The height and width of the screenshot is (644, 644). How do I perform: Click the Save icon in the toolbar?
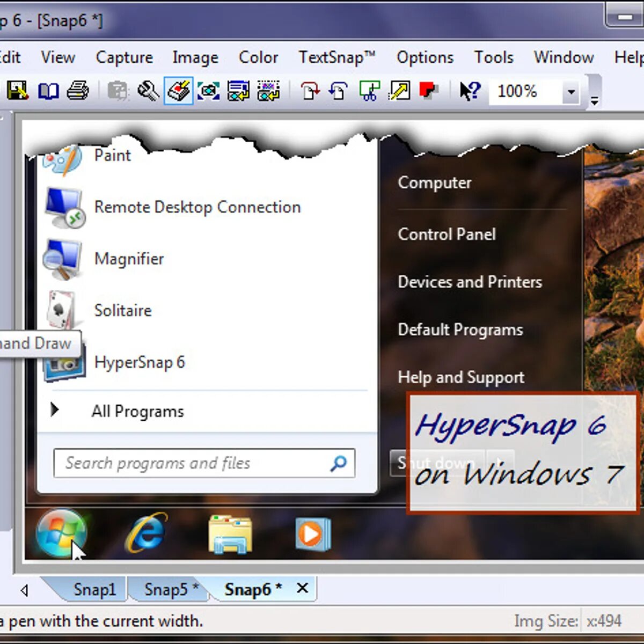coord(17,91)
